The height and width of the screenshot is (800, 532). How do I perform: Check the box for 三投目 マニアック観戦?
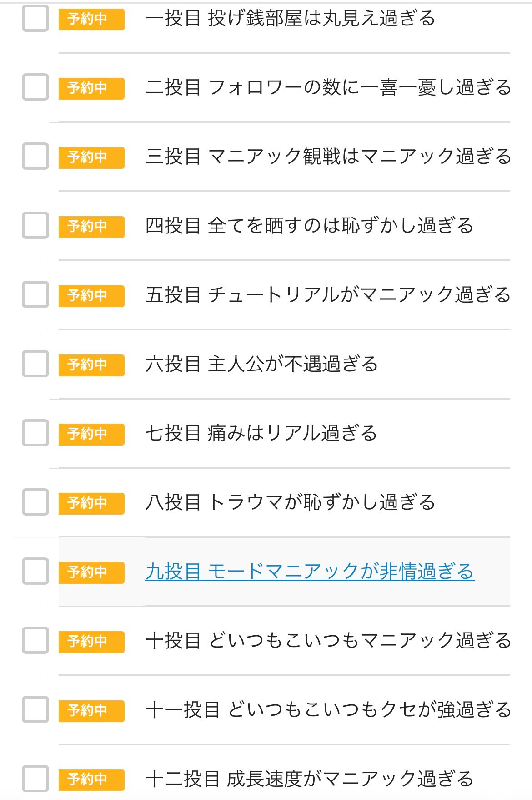coord(35,156)
